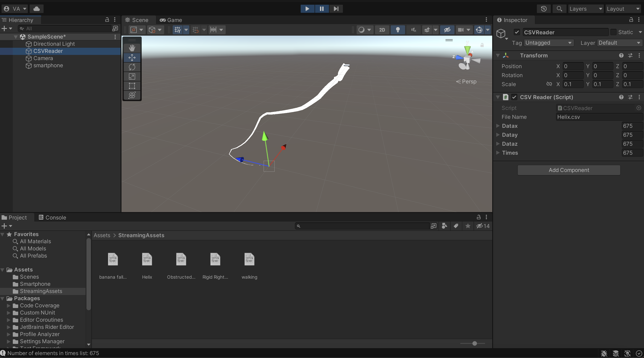Switch to the Game tab
Viewport: 644px width, 358px height.
[x=171, y=20]
